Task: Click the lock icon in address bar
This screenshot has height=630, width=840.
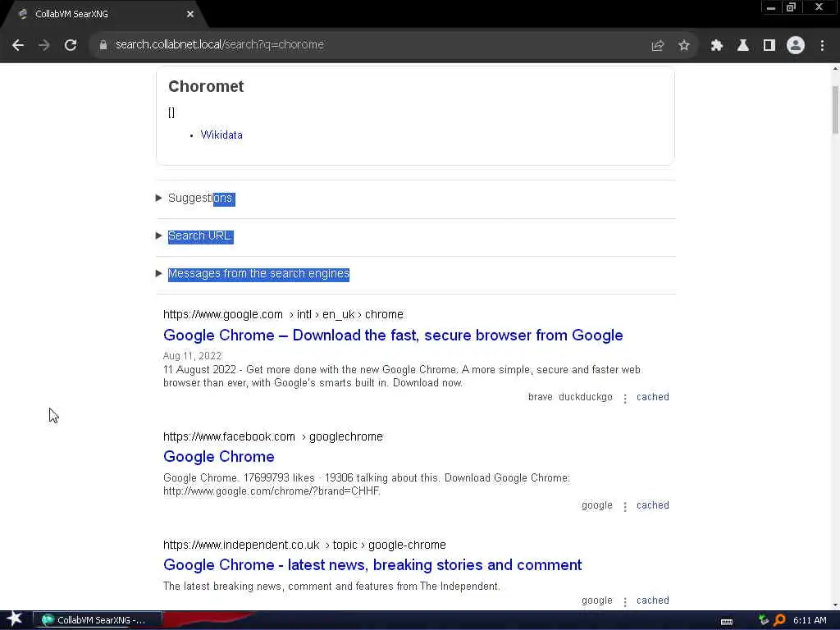Action: (103, 45)
